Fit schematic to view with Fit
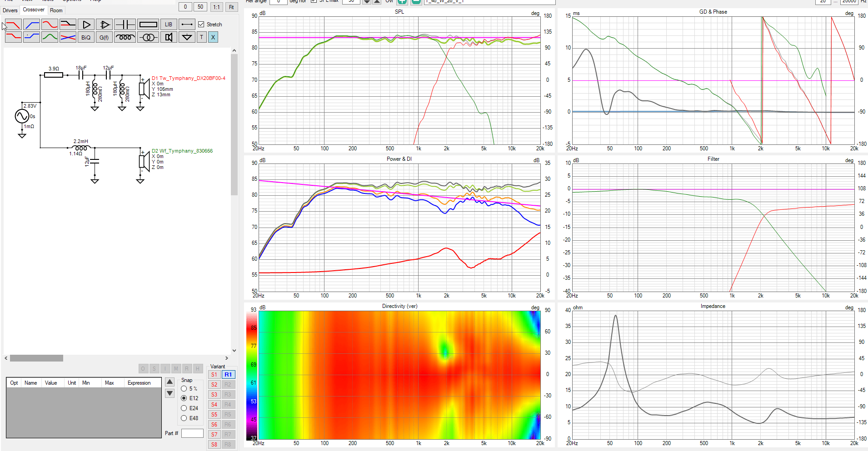This screenshot has width=868, height=451. click(231, 7)
